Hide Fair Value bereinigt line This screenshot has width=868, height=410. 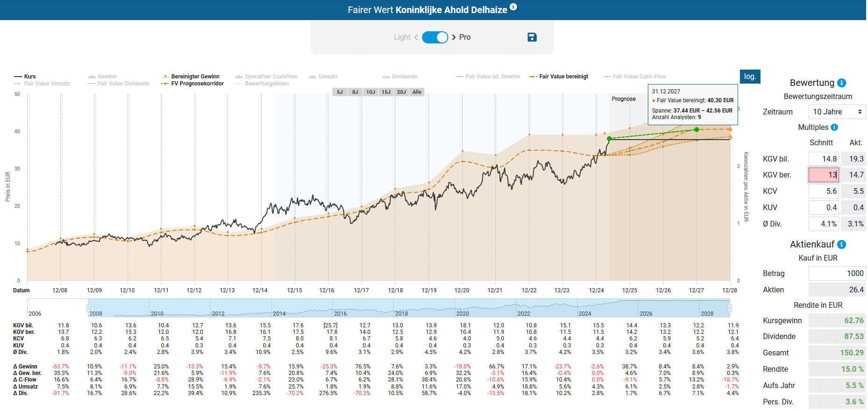click(559, 77)
